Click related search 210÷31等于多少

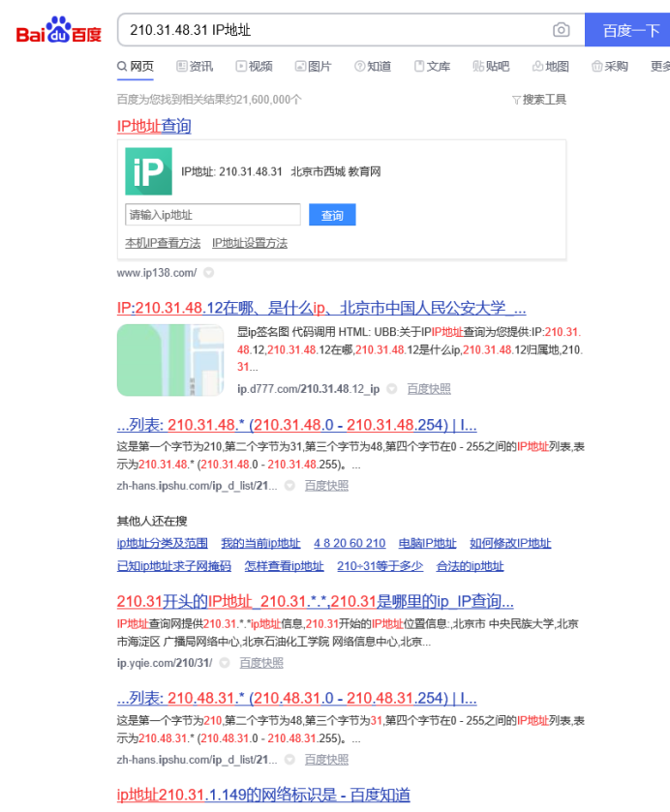pos(380,566)
